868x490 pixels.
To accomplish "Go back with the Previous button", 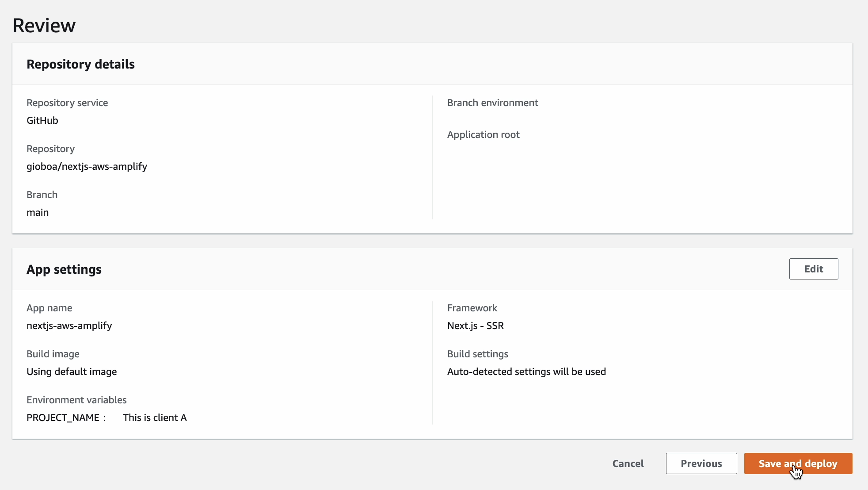I will point(701,463).
